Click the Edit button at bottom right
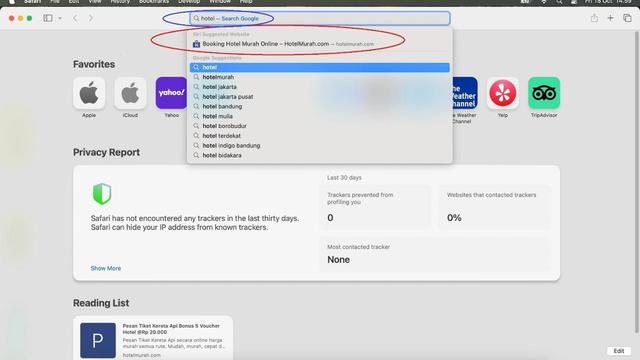 pos(619,351)
